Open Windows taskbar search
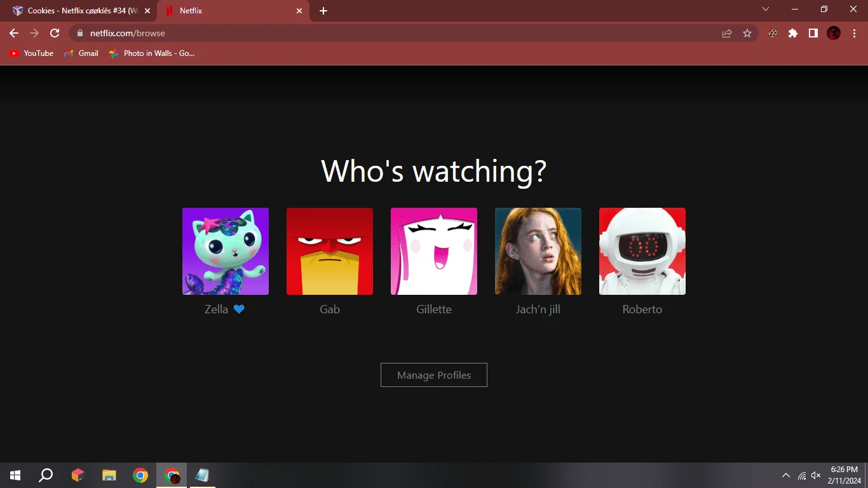 [x=46, y=475]
